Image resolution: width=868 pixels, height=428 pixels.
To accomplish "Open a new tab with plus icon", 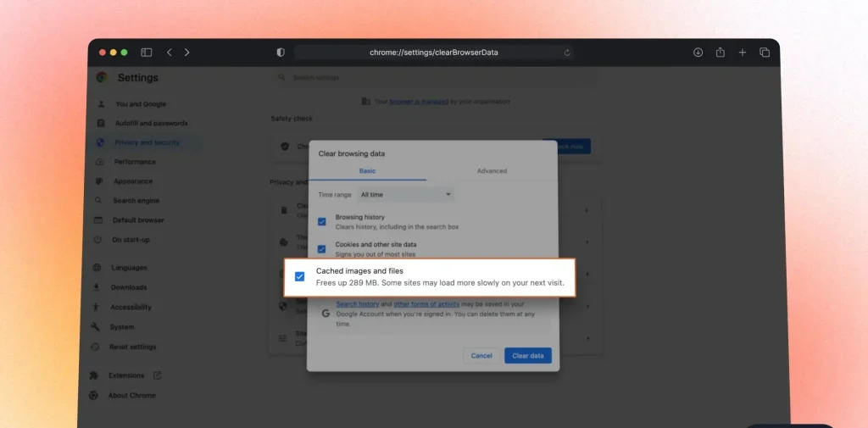I will 742,53.
